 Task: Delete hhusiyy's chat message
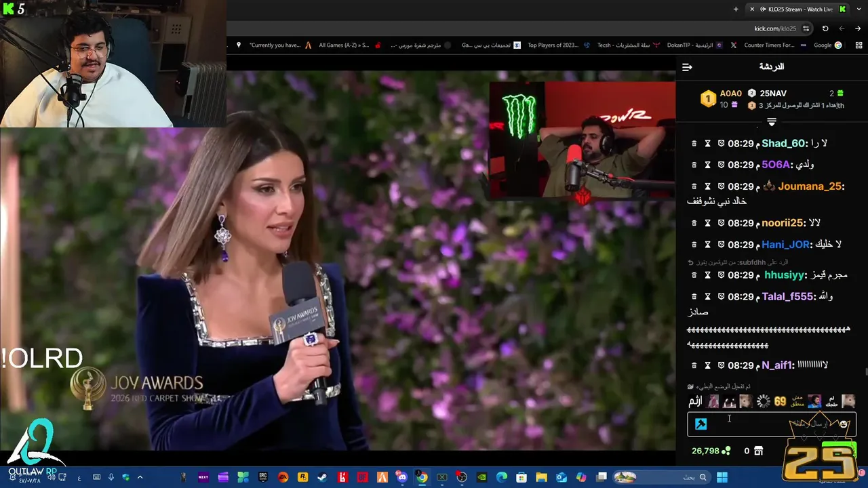(x=694, y=275)
